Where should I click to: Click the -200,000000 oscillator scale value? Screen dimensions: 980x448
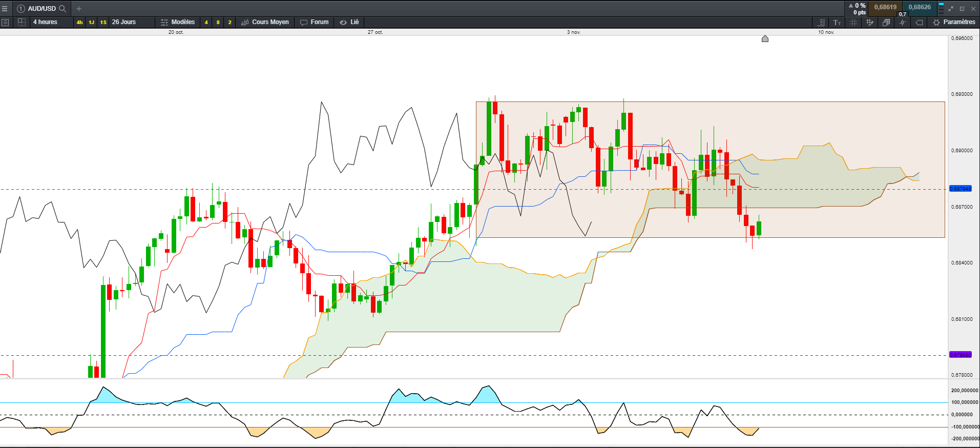coord(965,439)
